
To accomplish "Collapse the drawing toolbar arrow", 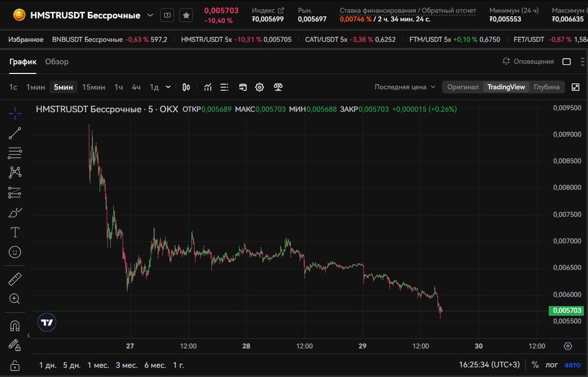I will 29,335.
